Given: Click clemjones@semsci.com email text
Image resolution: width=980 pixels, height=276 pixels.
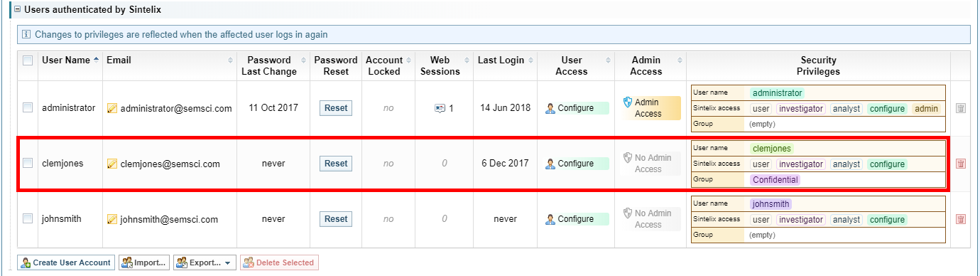Looking at the screenshot, I should point(170,164).
